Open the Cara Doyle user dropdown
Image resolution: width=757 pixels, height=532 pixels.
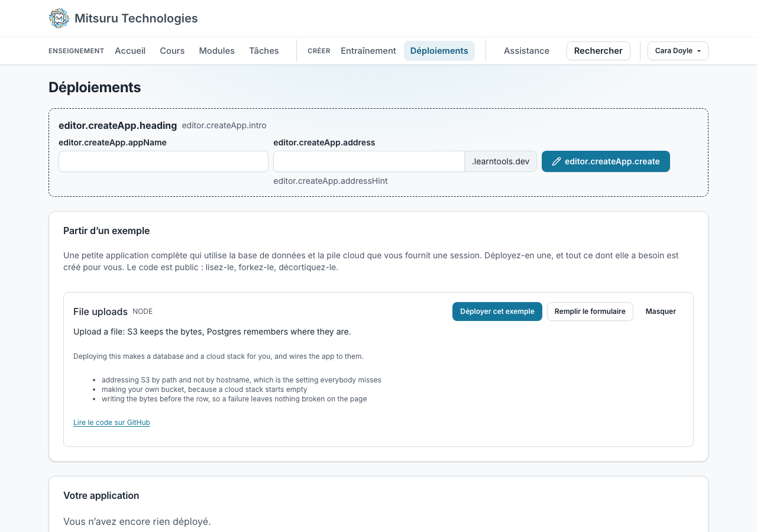(x=678, y=51)
